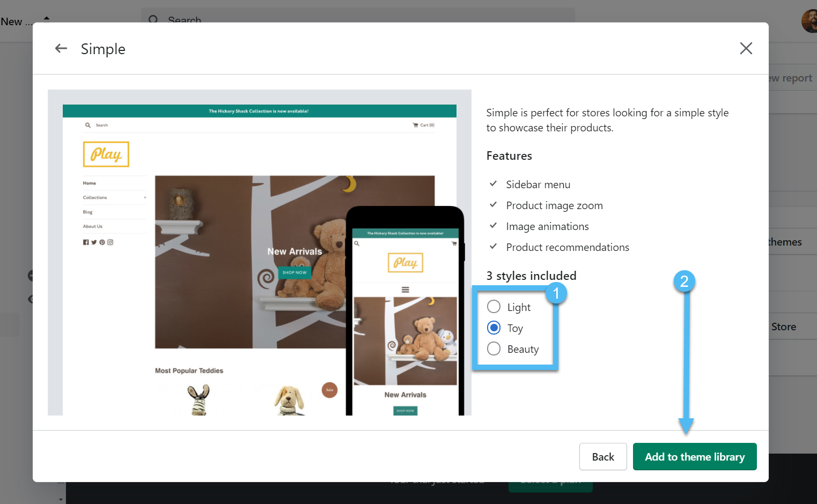Choose the Beauty style radio button
This screenshot has width=817, height=504.
494,349
